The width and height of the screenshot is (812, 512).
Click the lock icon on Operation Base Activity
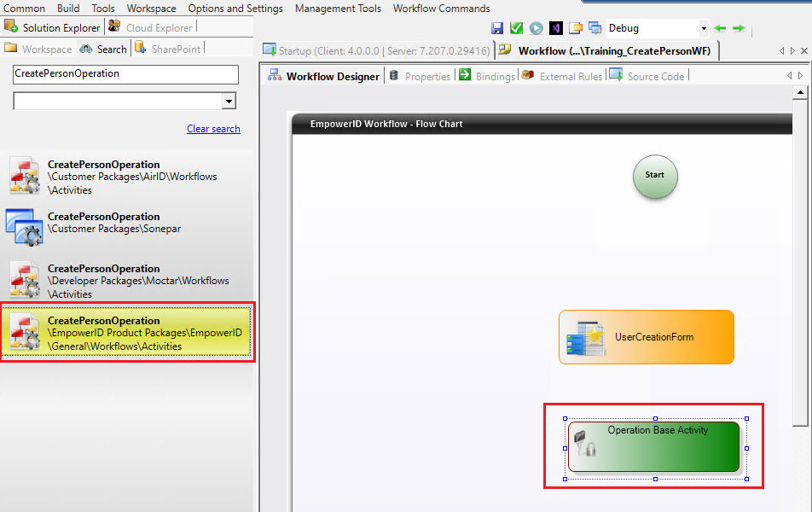(586, 444)
